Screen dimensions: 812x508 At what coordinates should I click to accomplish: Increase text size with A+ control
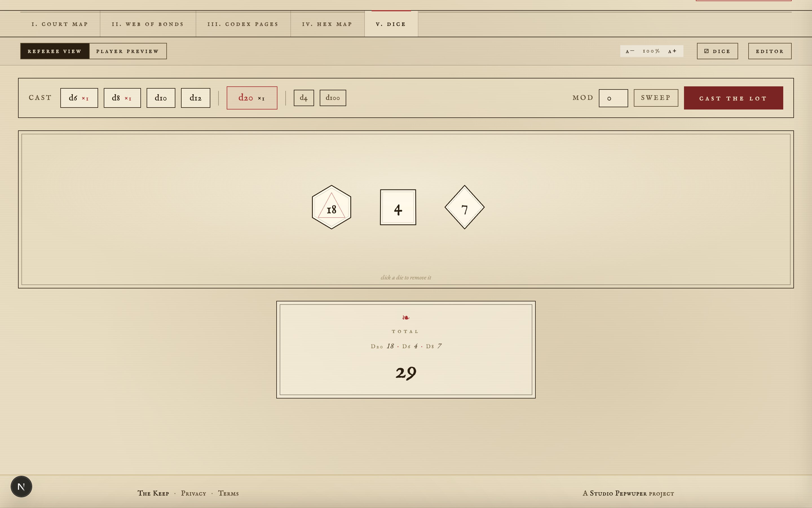[672, 51]
